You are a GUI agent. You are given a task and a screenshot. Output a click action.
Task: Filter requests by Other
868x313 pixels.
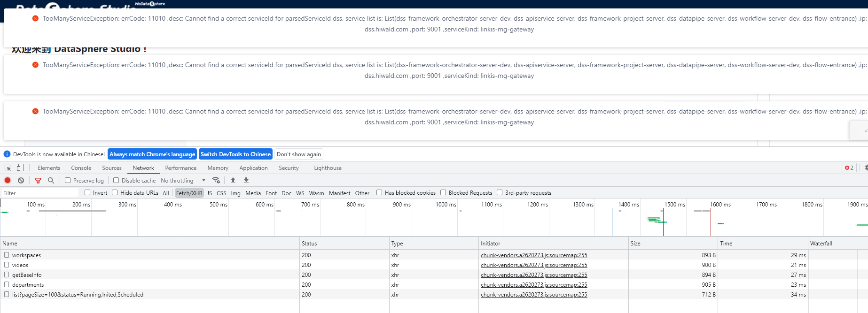(362, 193)
